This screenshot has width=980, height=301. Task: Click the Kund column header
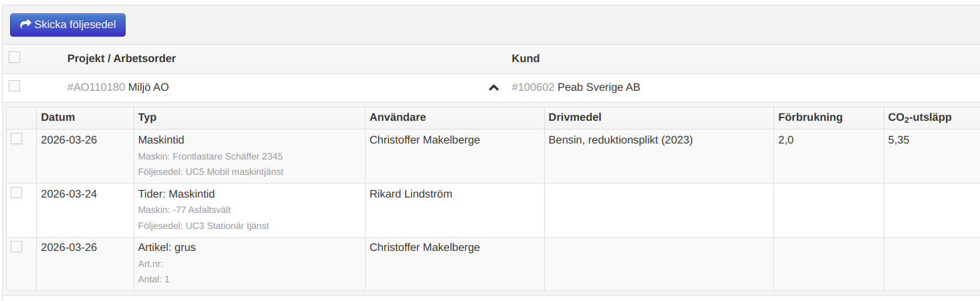click(525, 59)
